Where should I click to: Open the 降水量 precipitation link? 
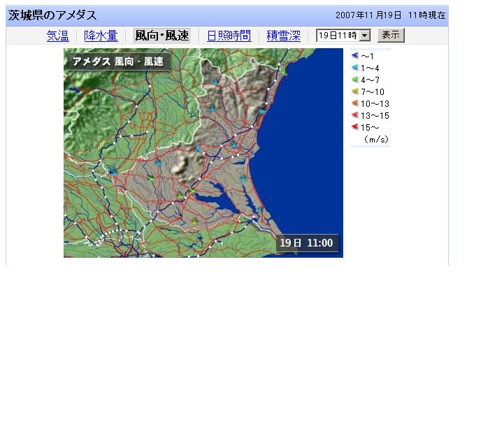pyautogui.click(x=101, y=36)
